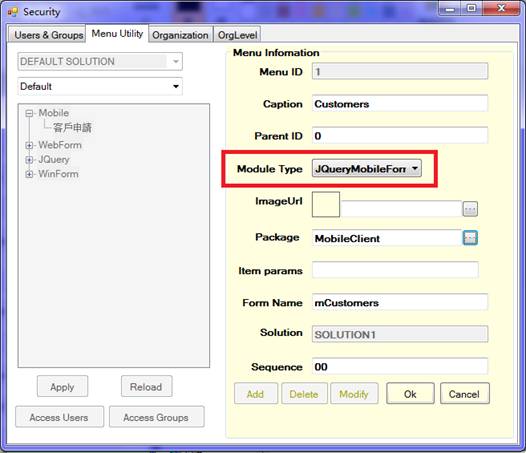Viewport: 526px width, 453px height.
Task: Click the Cancel button
Action: coord(465,394)
